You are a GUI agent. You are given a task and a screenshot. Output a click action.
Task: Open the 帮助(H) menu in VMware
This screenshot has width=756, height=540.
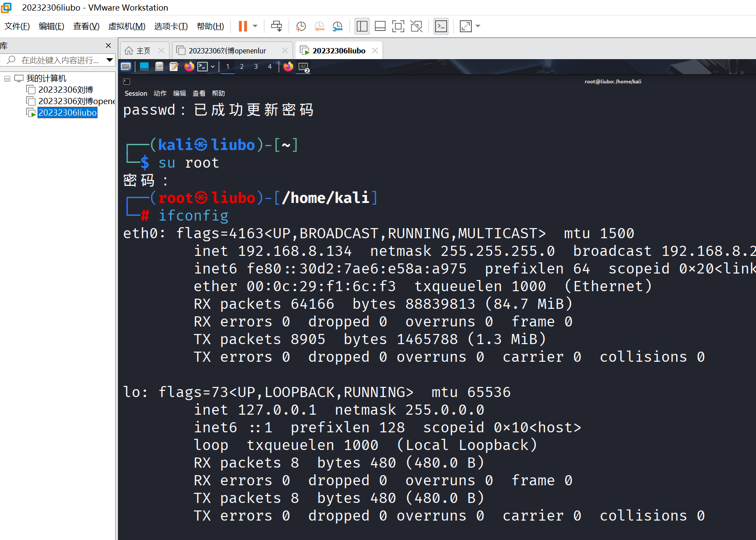click(x=211, y=26)
